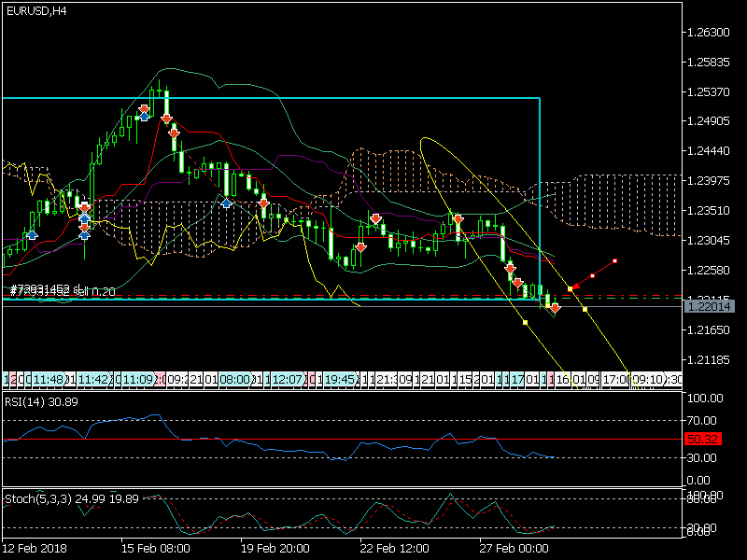
Task: Click the EURUSD,H4 chart title
Action: click(36, 11)
